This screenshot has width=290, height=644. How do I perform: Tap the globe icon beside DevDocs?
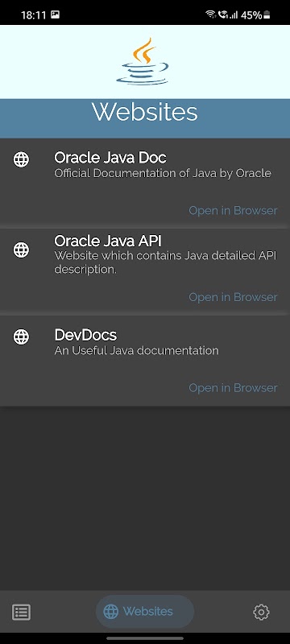21,337
